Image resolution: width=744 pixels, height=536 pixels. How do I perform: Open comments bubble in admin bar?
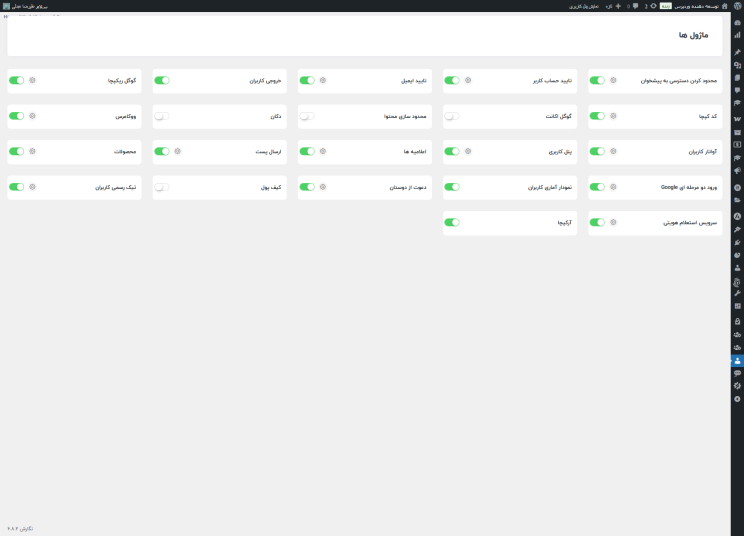pos(635,6)
